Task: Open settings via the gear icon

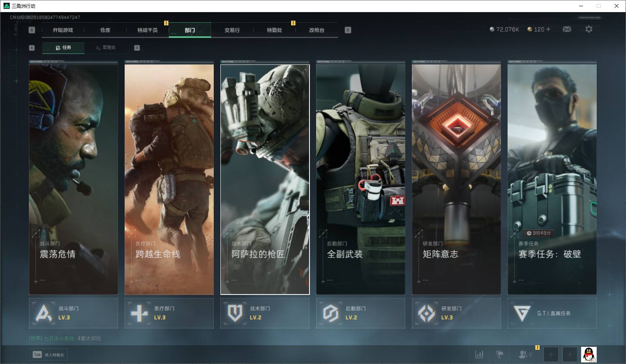Action: point(588,29)
